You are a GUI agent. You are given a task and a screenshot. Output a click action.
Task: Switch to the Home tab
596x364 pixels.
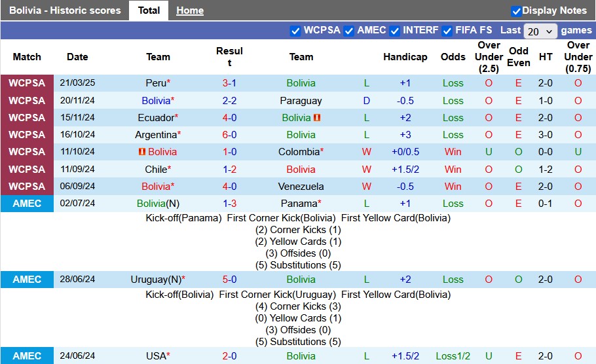[190, 10]
